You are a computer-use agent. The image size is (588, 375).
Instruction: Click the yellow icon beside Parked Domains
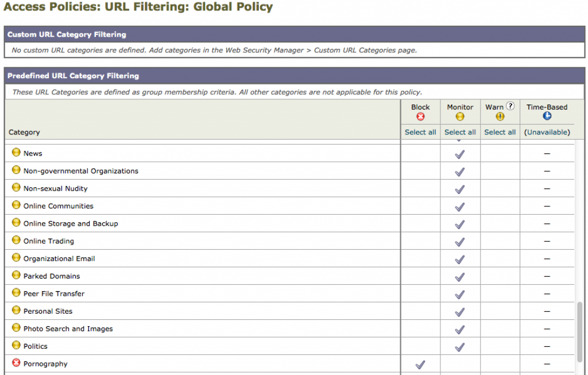[16, 275]
